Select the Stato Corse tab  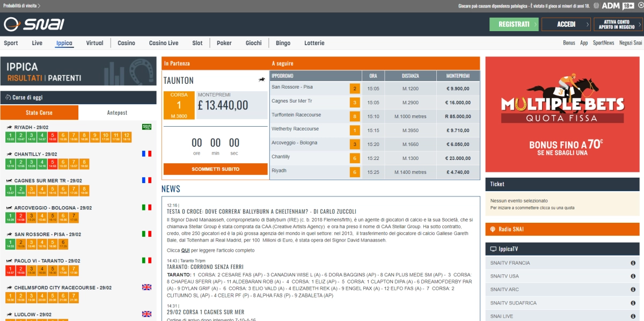click(39, 113)
